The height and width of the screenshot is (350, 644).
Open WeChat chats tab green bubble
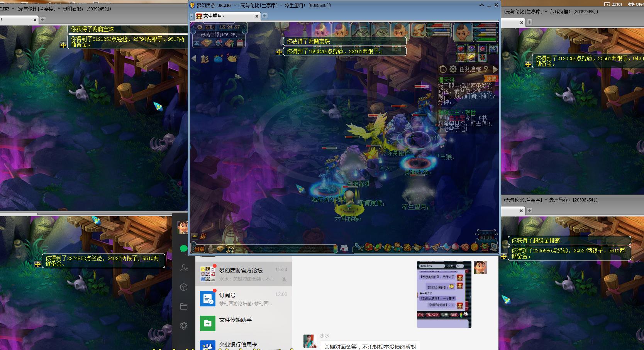[184, 249]
